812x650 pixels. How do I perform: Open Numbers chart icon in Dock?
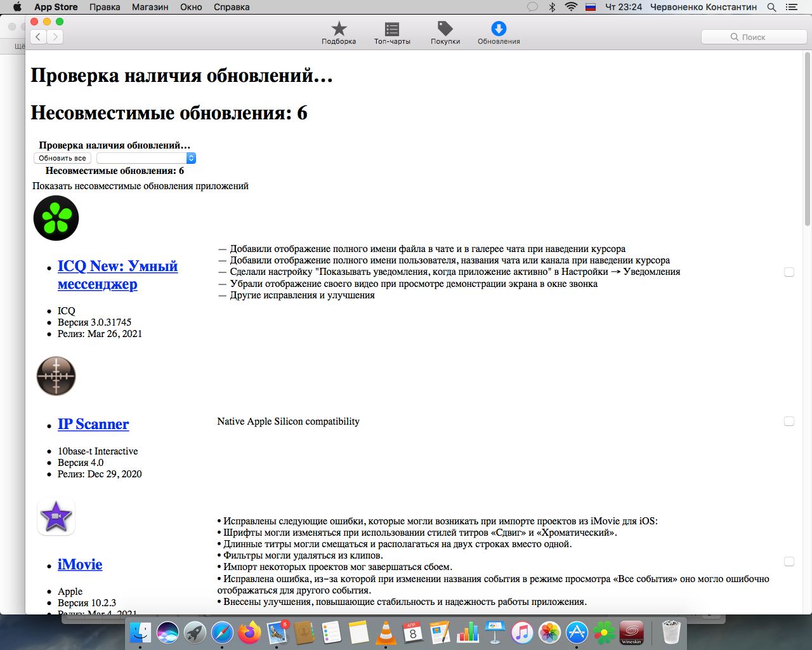pos(468,633)
